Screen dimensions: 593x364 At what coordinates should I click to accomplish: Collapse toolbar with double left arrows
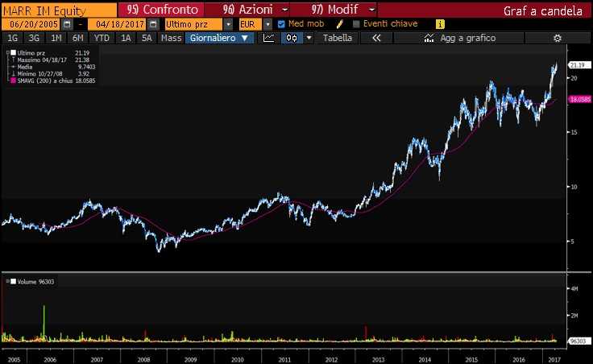[375, 38]
